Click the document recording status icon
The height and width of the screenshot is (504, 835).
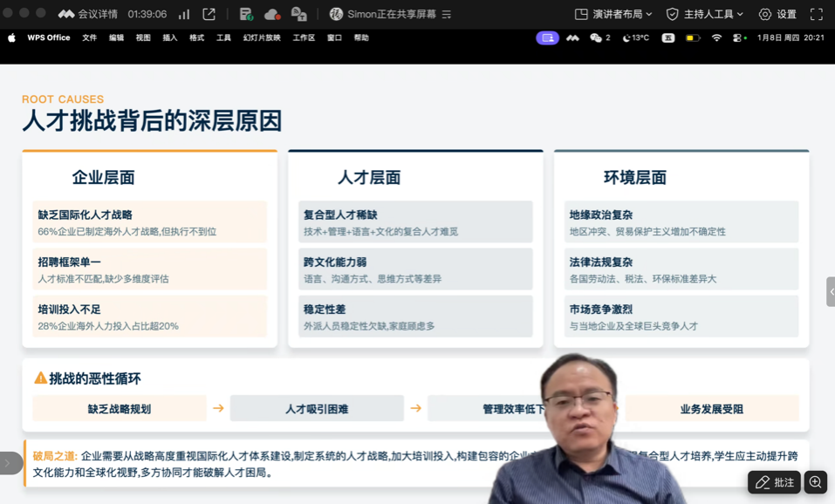tap(246, 14)
